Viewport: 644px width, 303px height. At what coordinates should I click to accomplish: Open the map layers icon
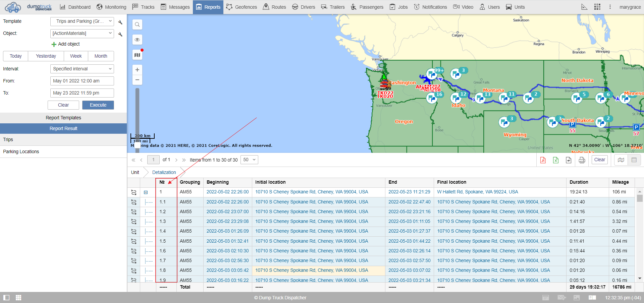[x=137, y=55]
